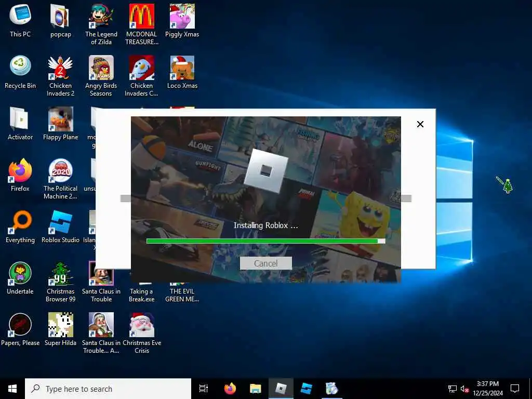Select the Activator desktop icon
Viewport: 532px width, 399px height.
coord(20,124)
